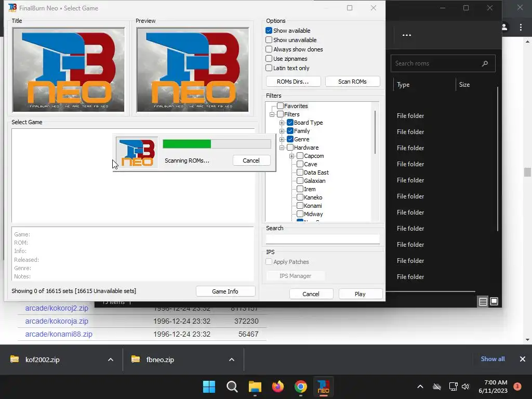This screenshot has width=532, height=399.
Task: Click Show all downloads link
Action: pos(493,359)
